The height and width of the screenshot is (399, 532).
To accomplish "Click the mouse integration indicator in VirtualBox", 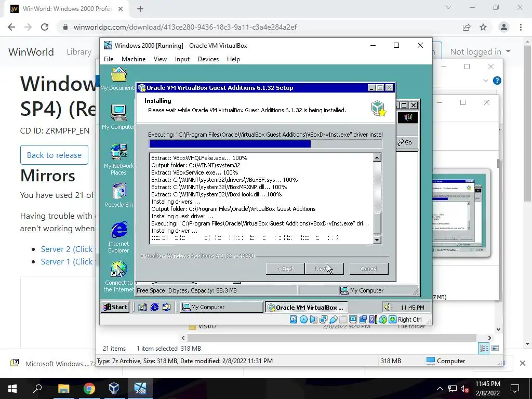I will pos(383,320).
